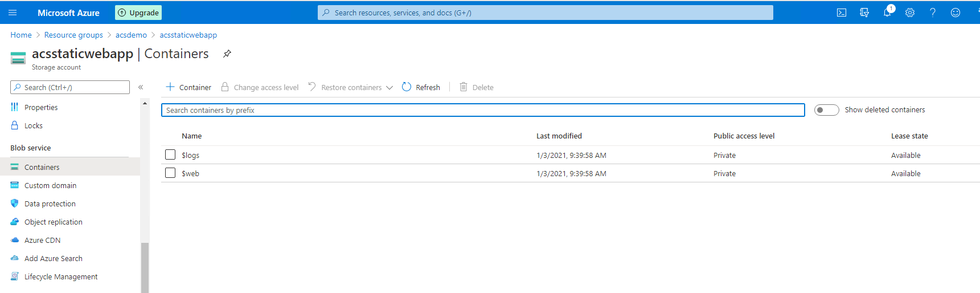Toggle Show deleted containers switch

827,110
